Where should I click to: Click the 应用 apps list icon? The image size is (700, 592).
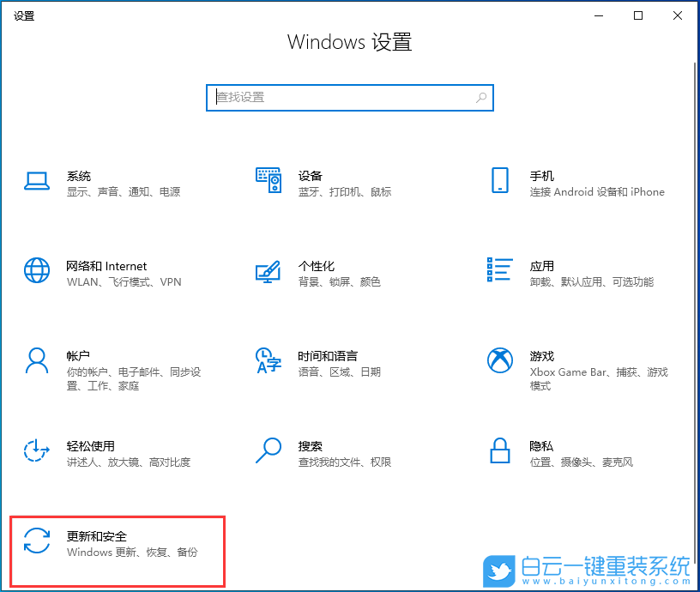click(x=500, y=269)
